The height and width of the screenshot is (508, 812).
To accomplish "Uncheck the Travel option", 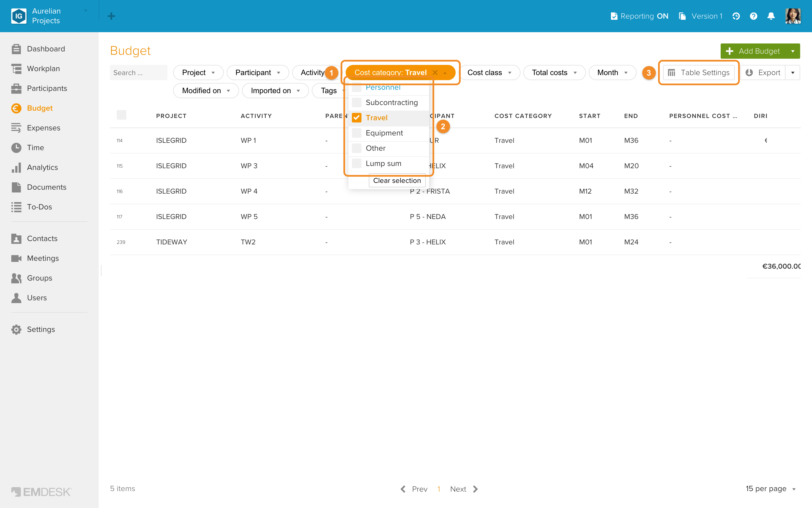I will pos(357,118).
